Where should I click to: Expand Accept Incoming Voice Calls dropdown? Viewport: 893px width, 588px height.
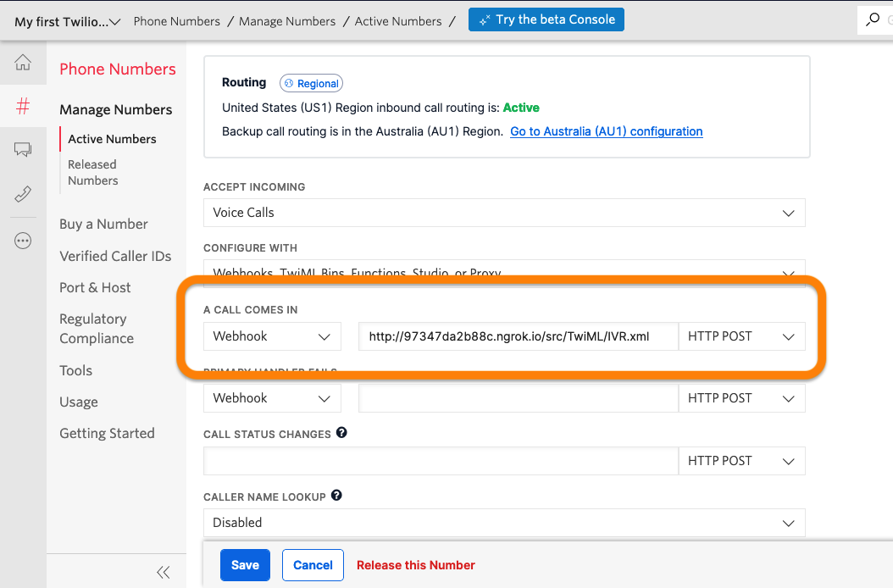pyautogui.click(x=504, y=213)
